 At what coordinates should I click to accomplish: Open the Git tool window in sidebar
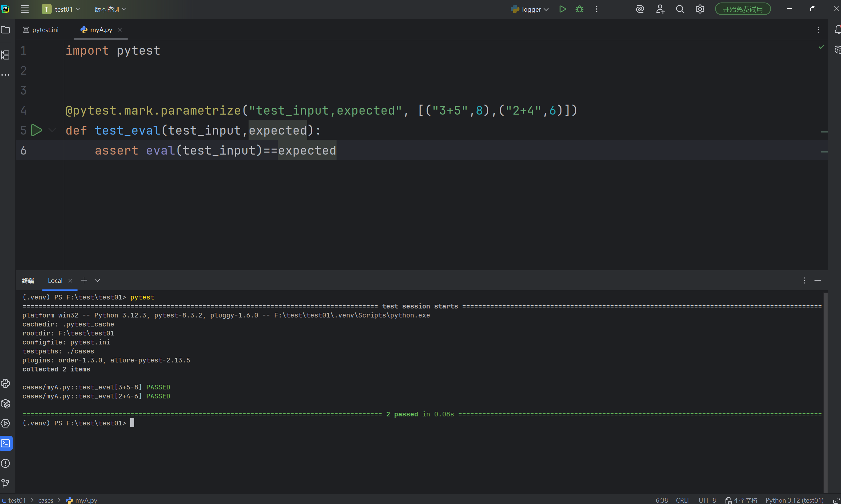pyautogui.click(x=6, y=483)
